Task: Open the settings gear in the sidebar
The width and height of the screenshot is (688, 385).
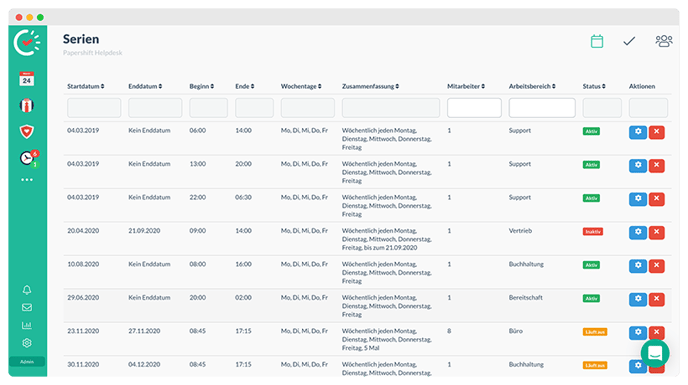Action: point(27,343)
